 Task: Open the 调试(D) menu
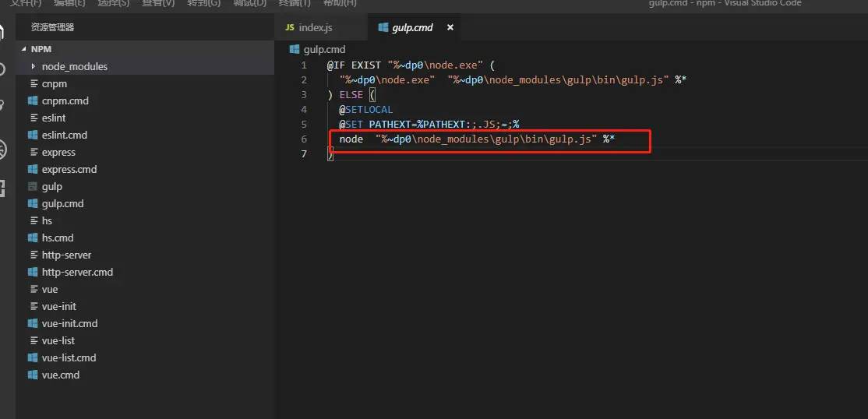(x=249, y=3)
